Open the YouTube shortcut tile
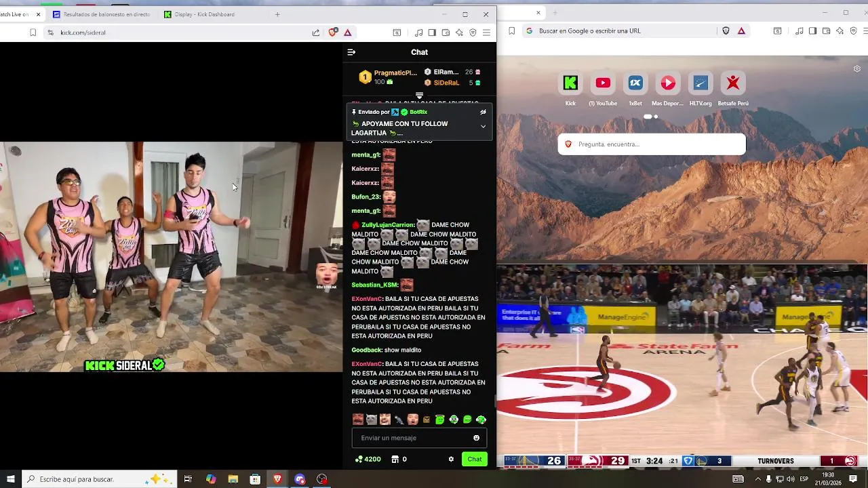Image resolution: width=868 pixels, height=488 pixels. (603, 83)
